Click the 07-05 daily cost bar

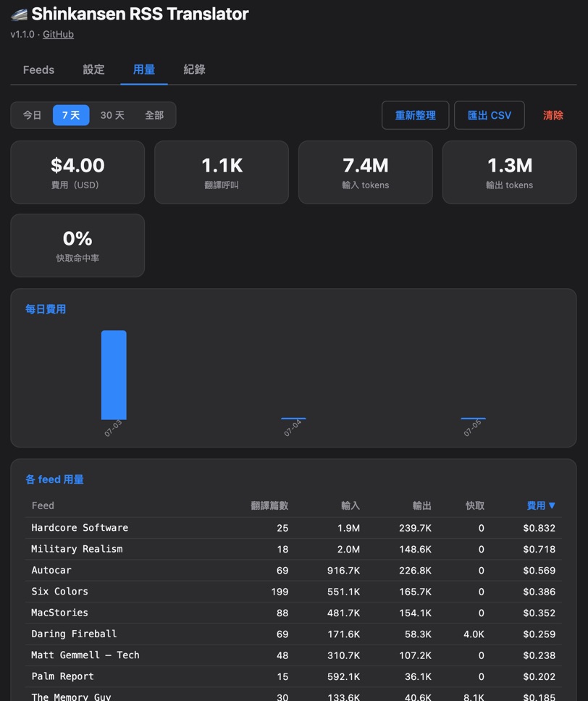tap(473, 419)
